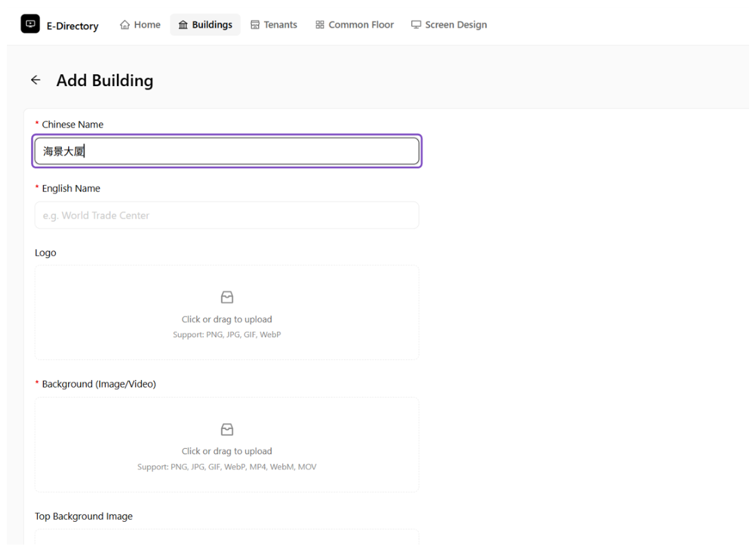Click the Background upload inbox icon

[227, 429]
